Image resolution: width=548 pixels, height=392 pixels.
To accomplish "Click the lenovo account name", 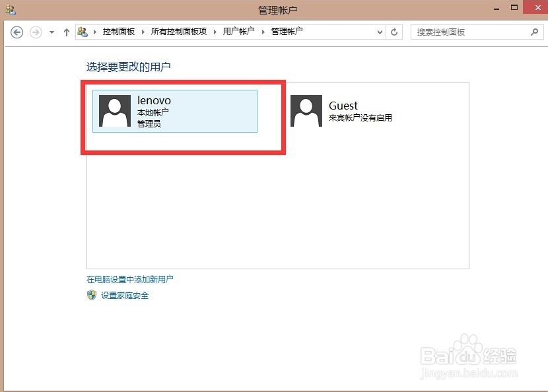I will (154, 100).
